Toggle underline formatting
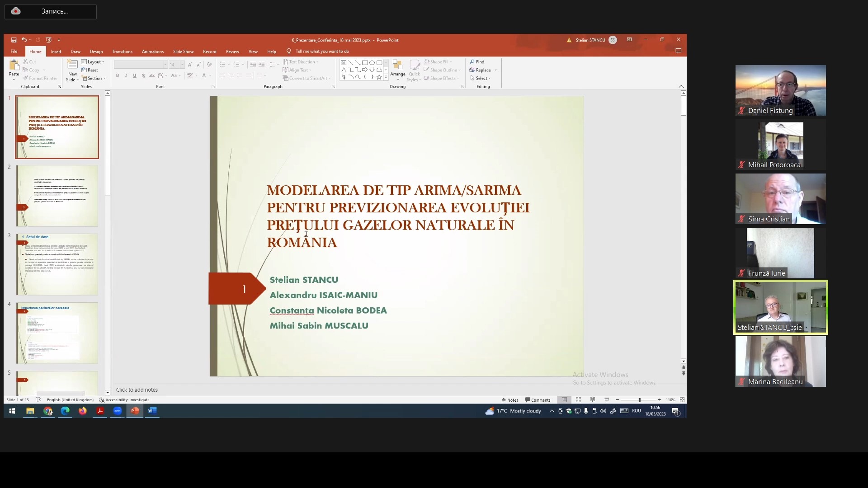 pos(135,75)
